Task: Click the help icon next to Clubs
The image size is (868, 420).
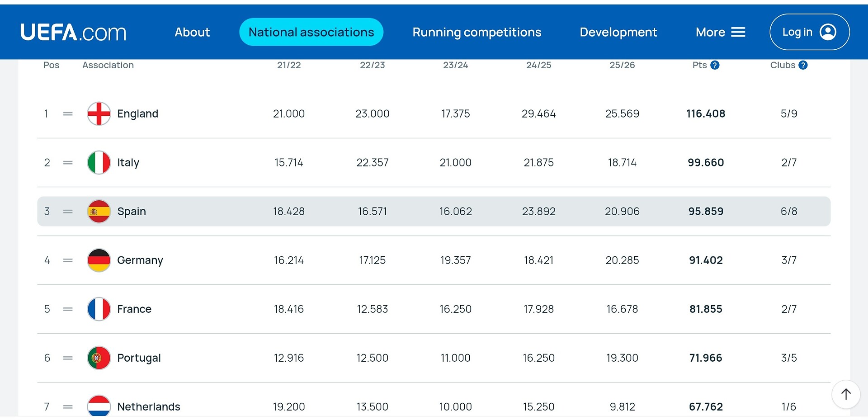Action: [x=803, y=65]
